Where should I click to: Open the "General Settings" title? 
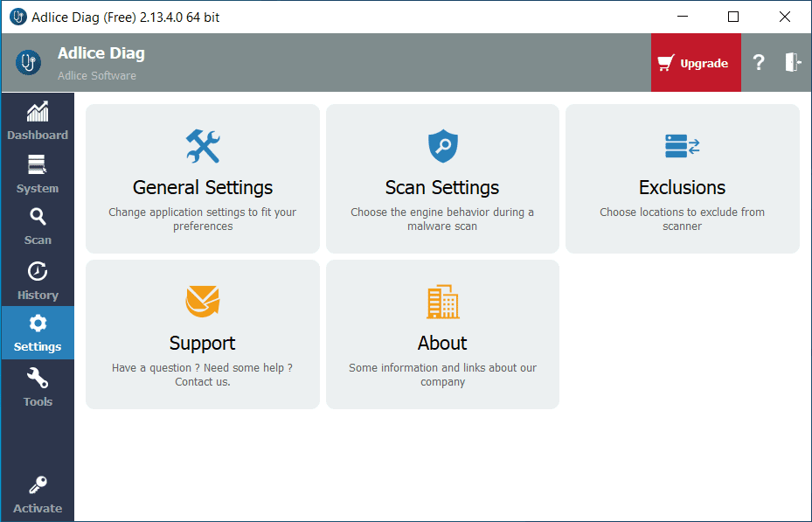click(x=203, y=187)
